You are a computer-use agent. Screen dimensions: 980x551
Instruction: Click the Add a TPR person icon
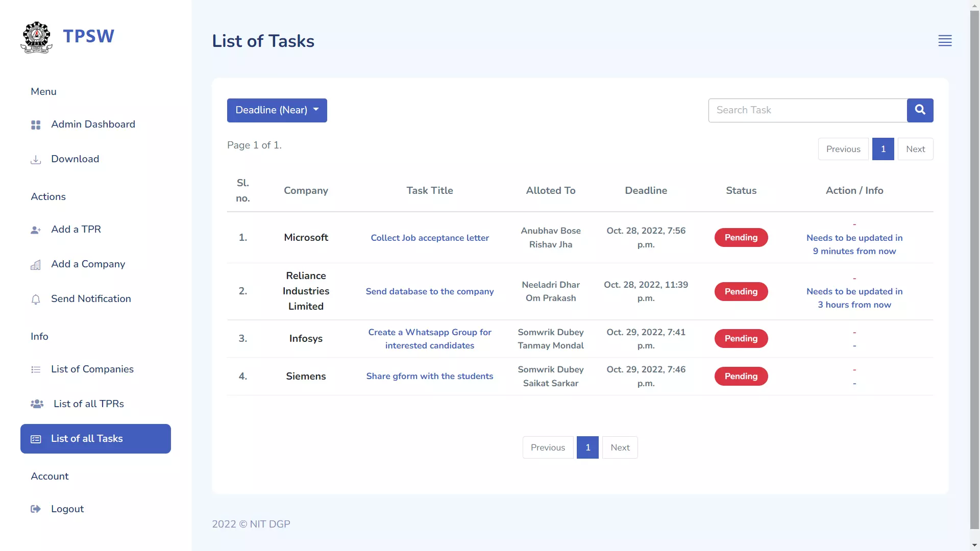(35, 229)
